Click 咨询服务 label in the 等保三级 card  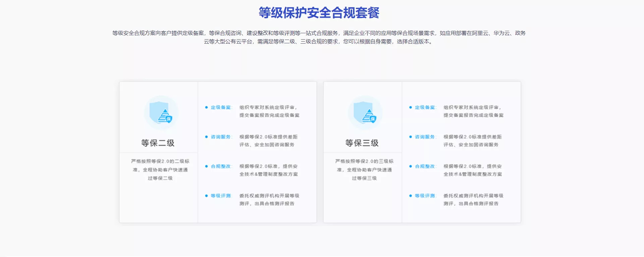tap(425, 137)
